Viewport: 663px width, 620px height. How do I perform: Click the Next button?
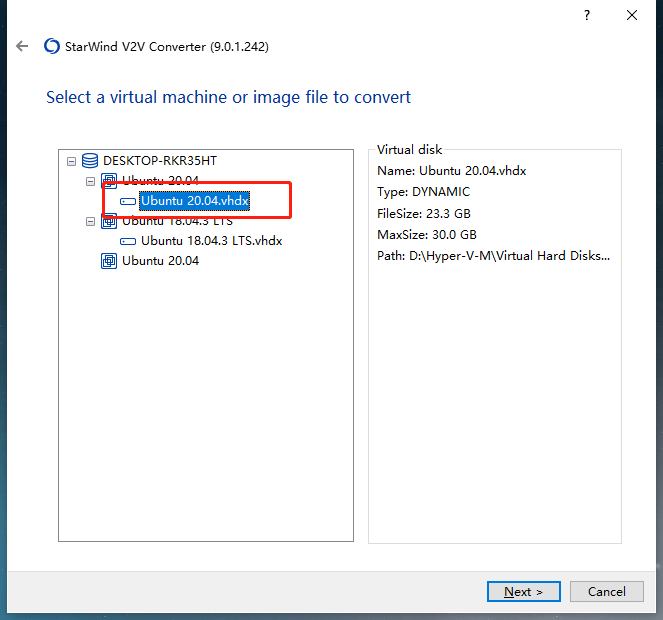point(523,591)
